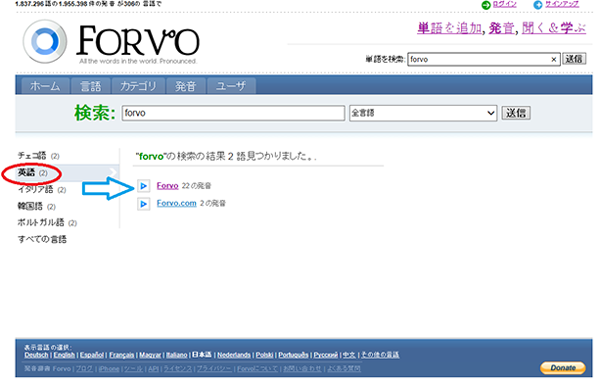
Task: Open the ホーム tab
Action: pyautogui.click(x=45, y=86)
